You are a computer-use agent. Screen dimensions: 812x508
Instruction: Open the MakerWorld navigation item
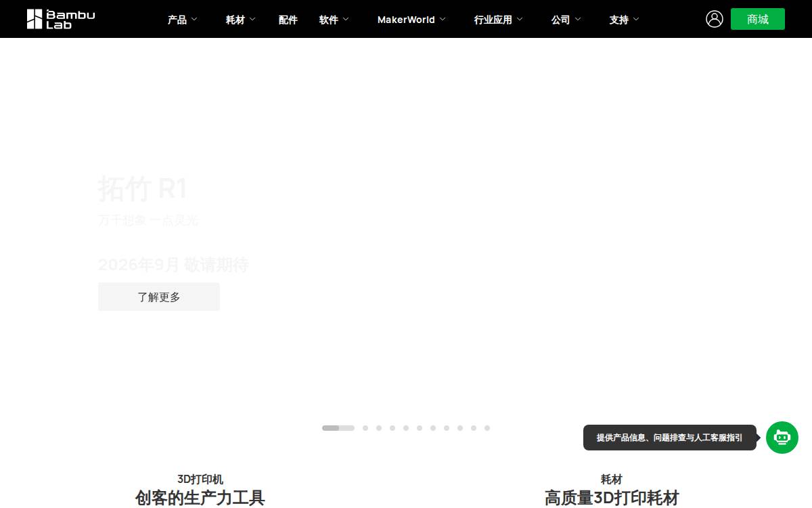406,20
